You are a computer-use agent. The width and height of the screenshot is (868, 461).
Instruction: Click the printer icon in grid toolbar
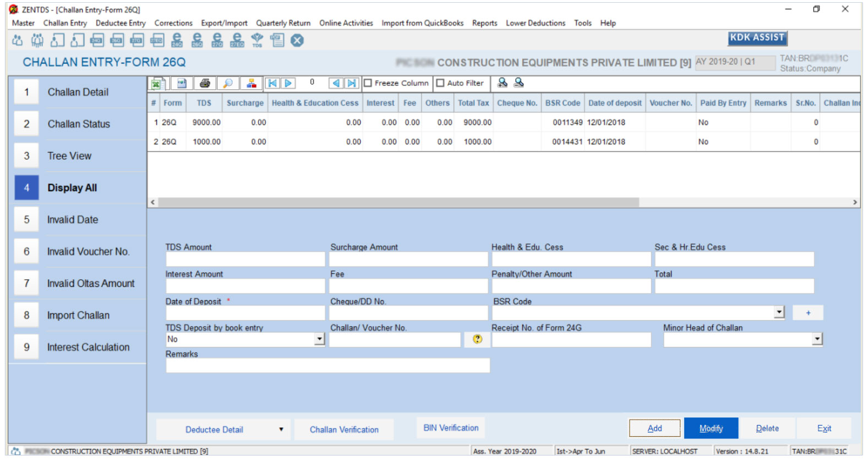coord(205,83)
